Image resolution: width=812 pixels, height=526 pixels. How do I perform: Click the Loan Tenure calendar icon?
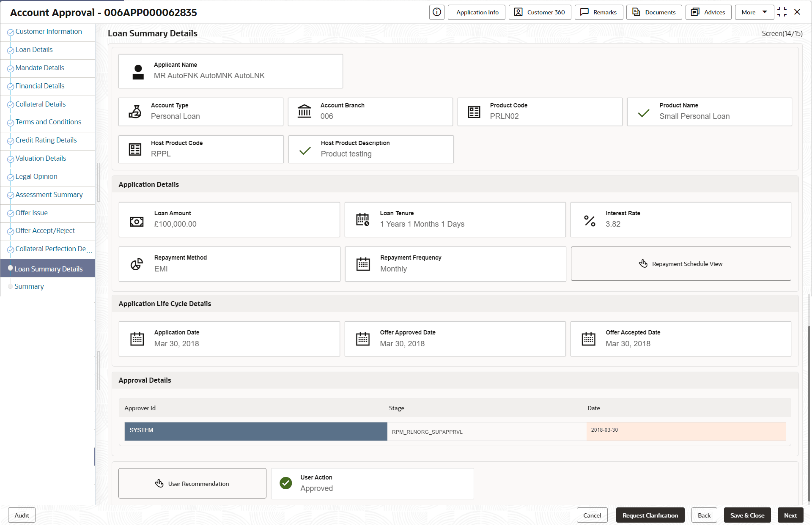point(362,219)
